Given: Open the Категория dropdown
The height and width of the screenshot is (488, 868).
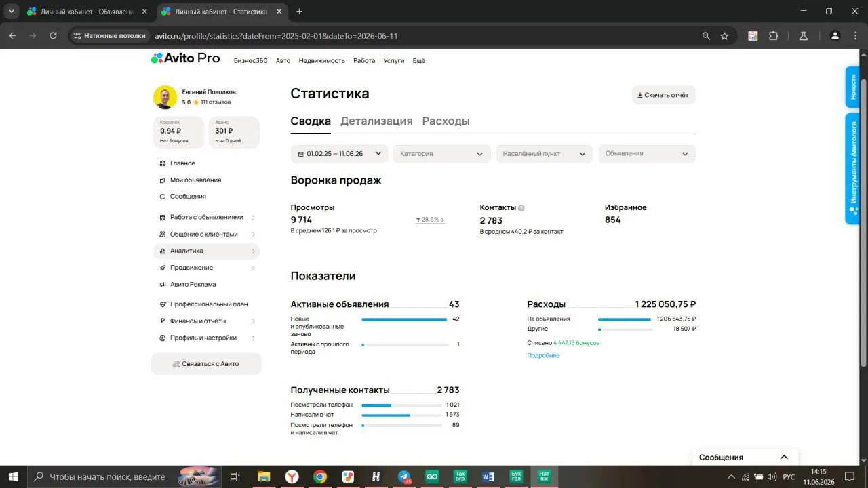Looking at the screenshot, I should pos(441,154).
